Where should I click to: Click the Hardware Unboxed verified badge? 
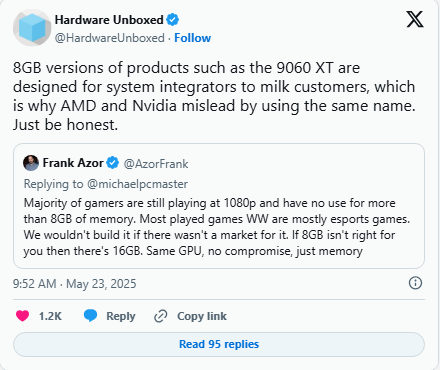[x=172, y=20]
